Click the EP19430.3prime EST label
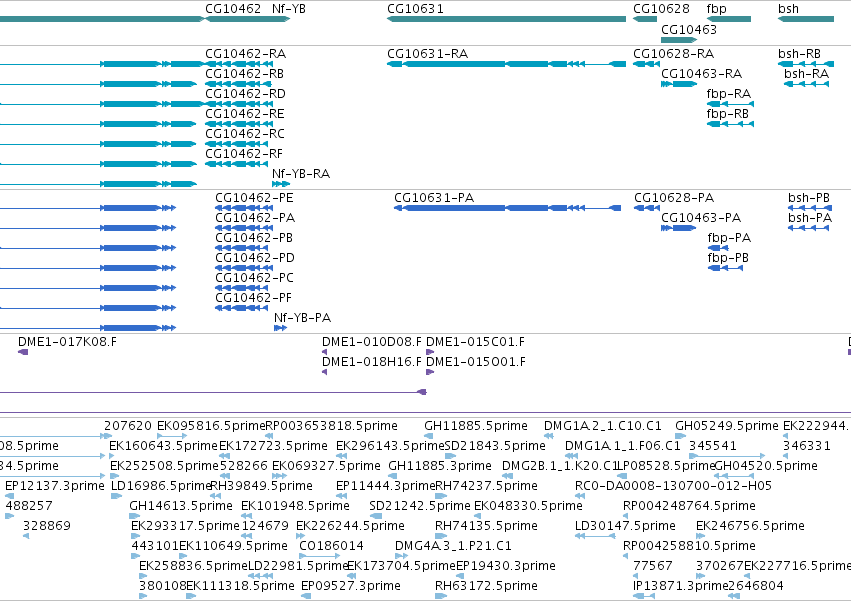The width and height of the screenshot is (851, 601). pos(506,566)
